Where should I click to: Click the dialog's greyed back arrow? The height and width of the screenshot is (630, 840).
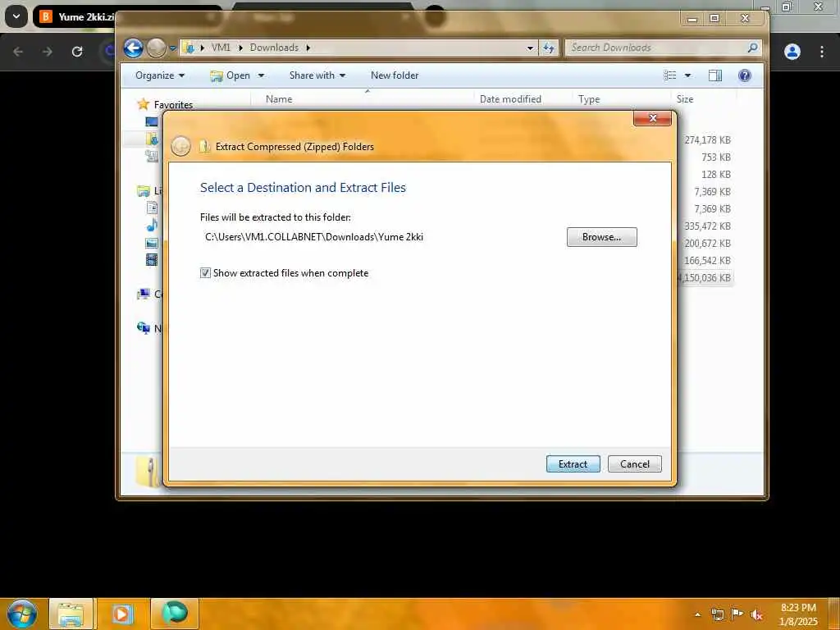tap(180, 146)
